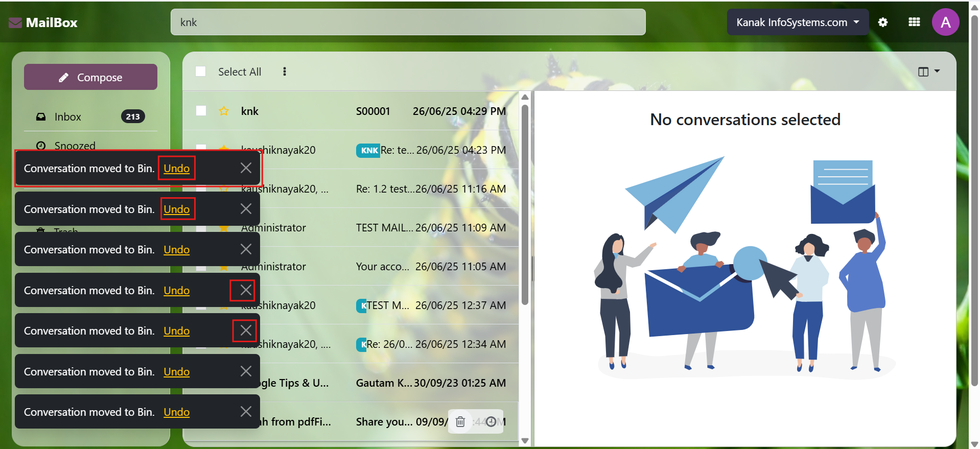Dismiss the topmost 'moved to Bin' notification

246,168
